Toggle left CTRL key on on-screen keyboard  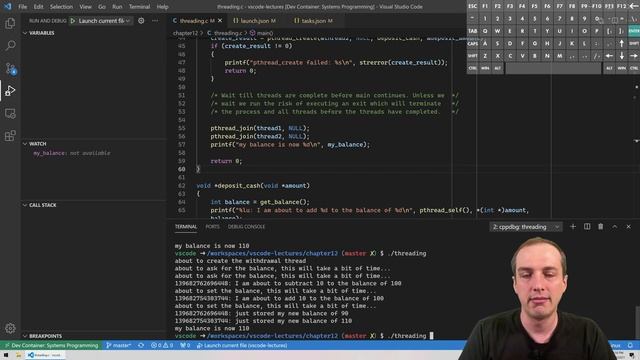[472, 68]
